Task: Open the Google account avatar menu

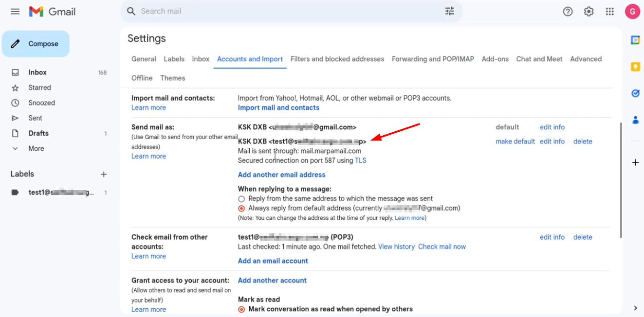Action: [632, 11]
